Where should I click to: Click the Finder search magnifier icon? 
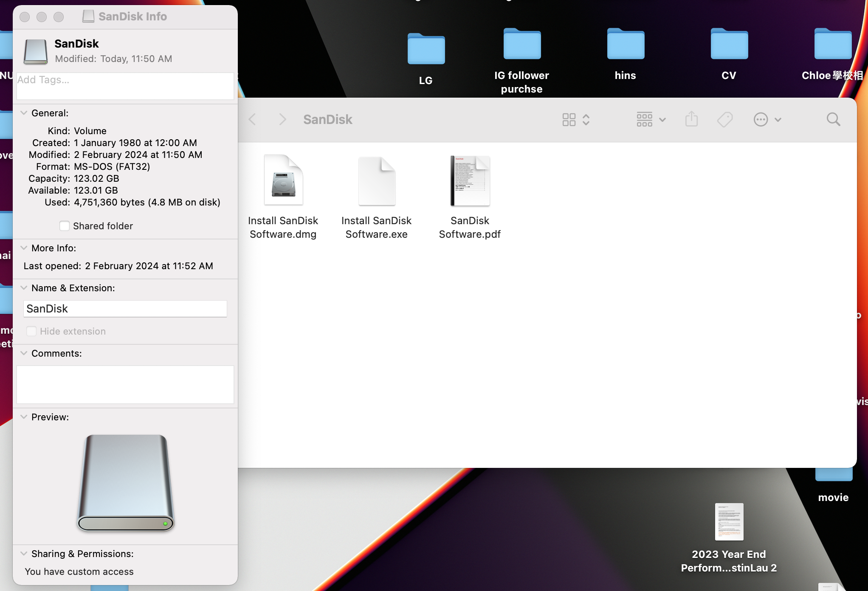point(833,119)
